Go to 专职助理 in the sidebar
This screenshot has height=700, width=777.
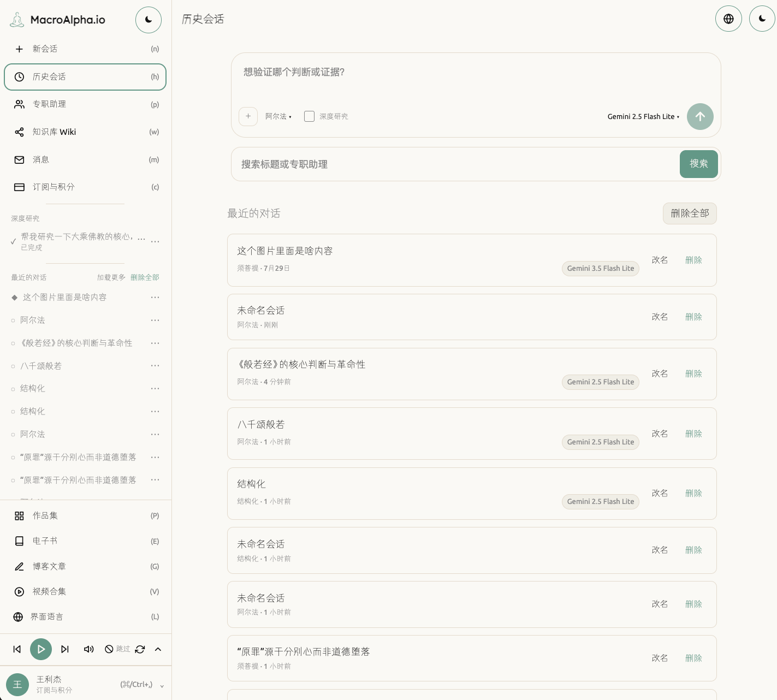(x=85, y=104)
